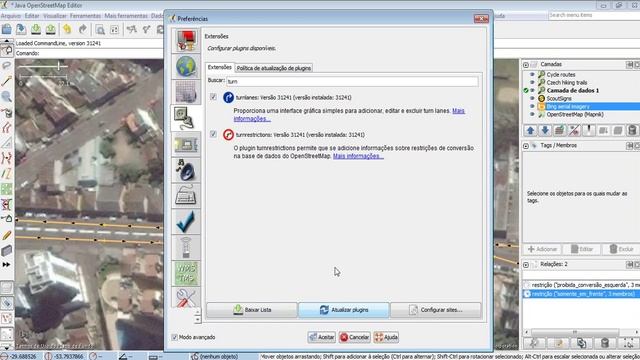The width and height of the screenshot is (640, 360).
Task: Click the activate layer icon in Camadas panel
Action: coord(560,131)
